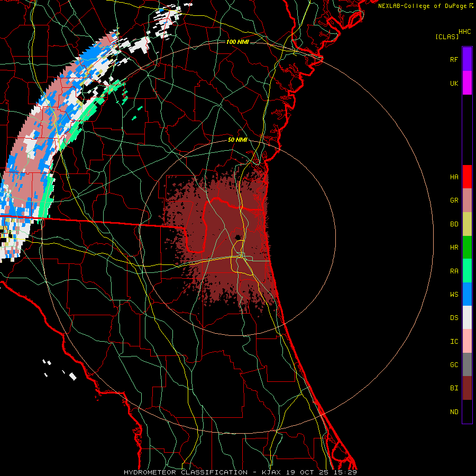The height and width of the screenshot is (476, 476).
Task: Click the "UK" legend label
Action: coord(454,83)
